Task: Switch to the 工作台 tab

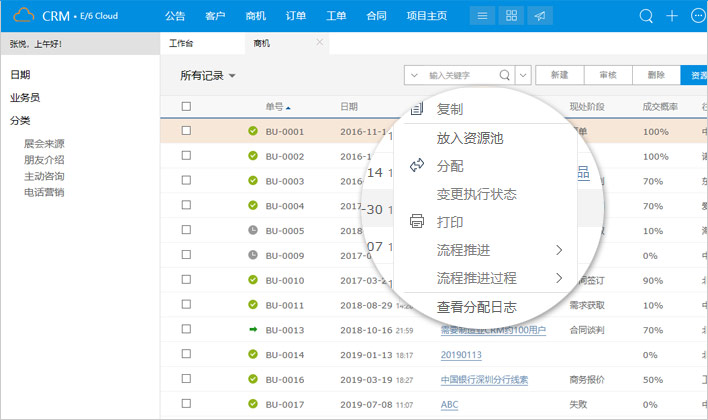Action: click(x=181, y=43)
